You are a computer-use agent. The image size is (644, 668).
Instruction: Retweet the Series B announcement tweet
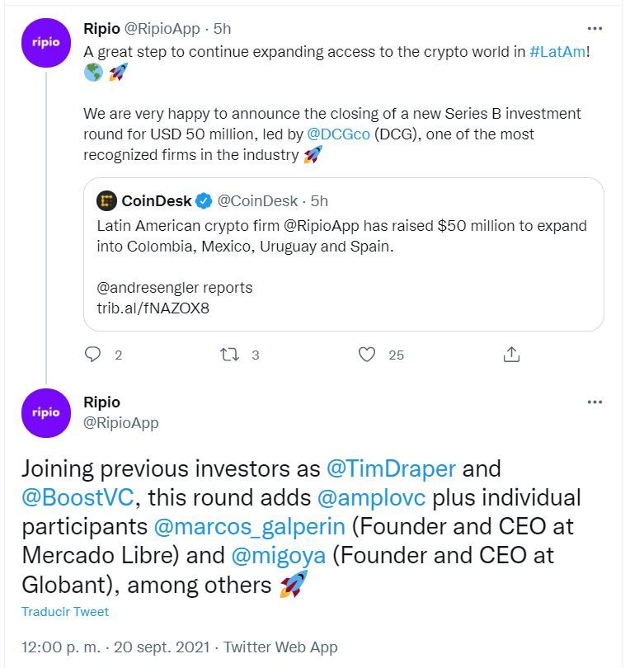229,355
